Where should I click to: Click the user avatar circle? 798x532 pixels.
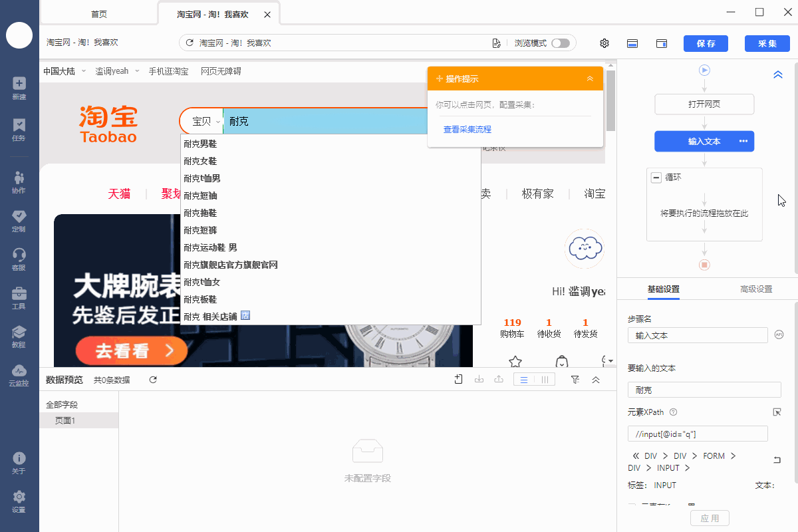[19, 35]
